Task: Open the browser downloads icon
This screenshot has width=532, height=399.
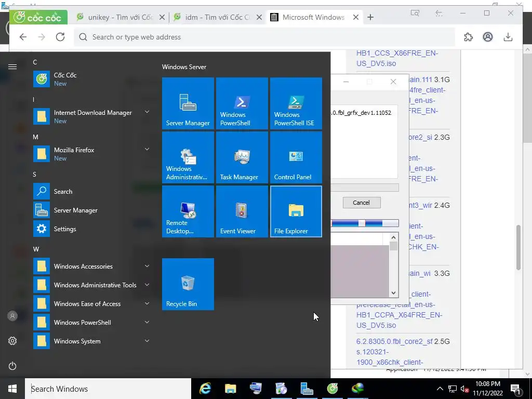Action: point(508,37)
